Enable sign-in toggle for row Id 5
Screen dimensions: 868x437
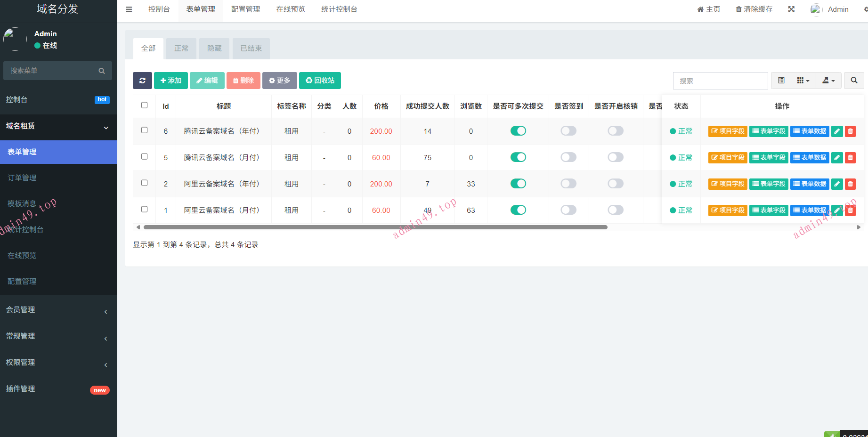tap(568, 157)
